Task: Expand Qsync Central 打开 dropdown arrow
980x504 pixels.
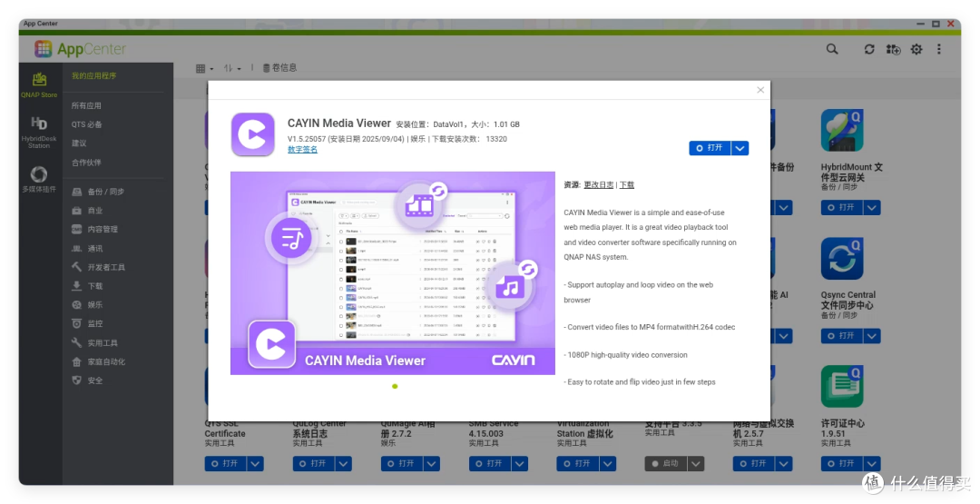Action: tap(872, 336)
